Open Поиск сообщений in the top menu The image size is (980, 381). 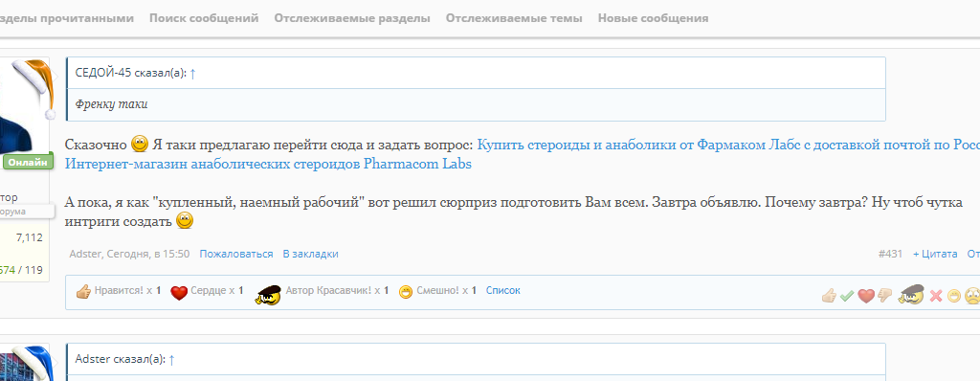coord(204,18)
